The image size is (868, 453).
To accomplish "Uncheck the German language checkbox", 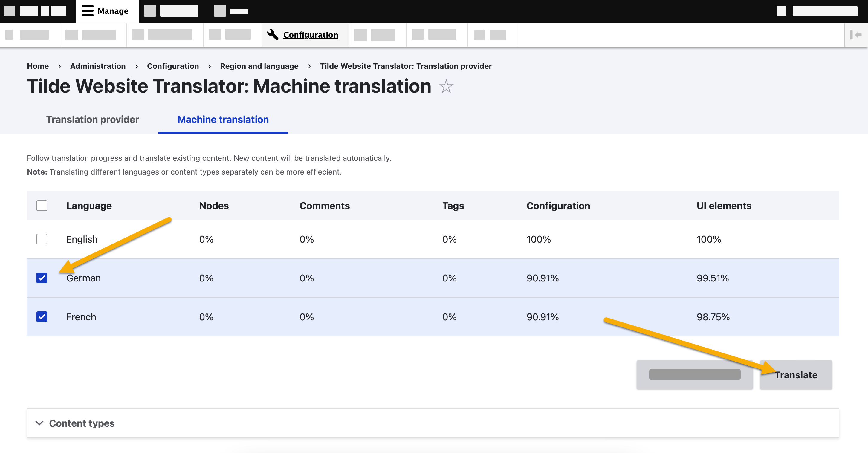I will [42, 278].
